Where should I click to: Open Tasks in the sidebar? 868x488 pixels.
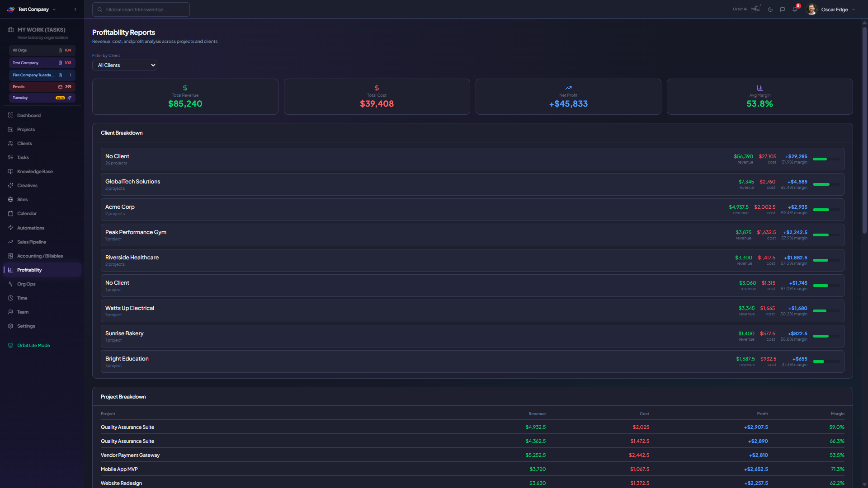tap(42, 158)
